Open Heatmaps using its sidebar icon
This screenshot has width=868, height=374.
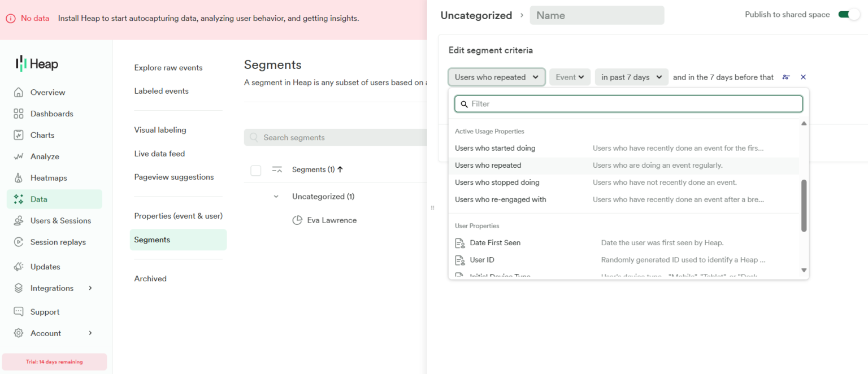pyautogui.click(x=18, y=177)
